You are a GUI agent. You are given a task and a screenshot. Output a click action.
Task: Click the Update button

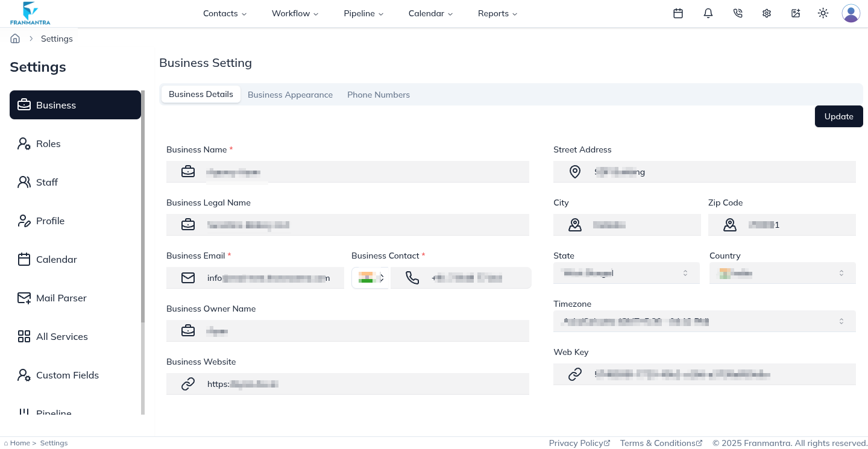[838, 116]
